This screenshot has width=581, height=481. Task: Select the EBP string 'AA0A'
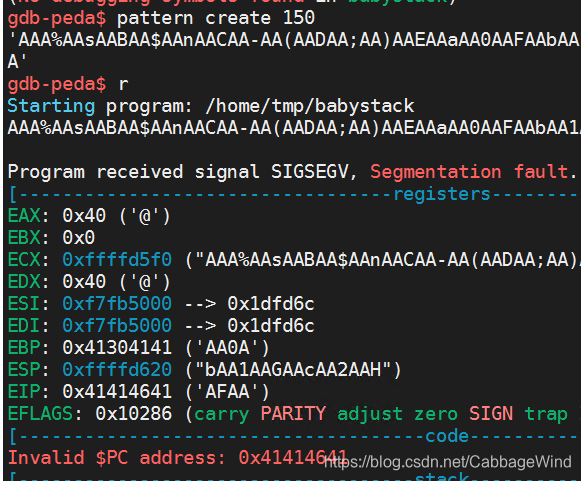[x=227, y=348]
